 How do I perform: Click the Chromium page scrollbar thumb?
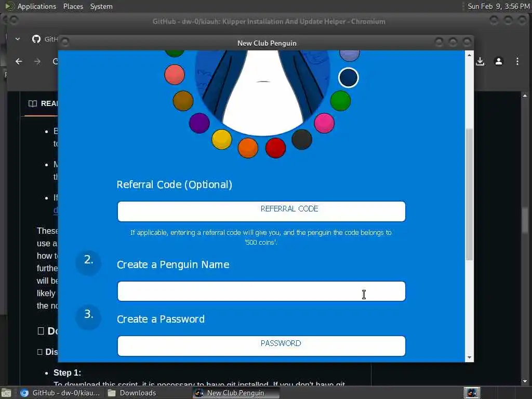point(525,220)
